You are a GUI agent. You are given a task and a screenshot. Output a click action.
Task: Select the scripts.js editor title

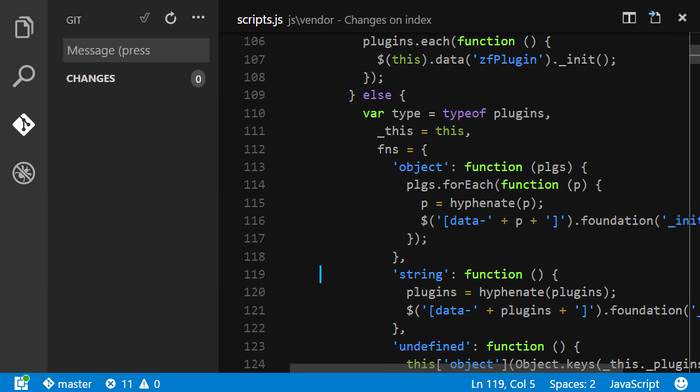[260, 20]
